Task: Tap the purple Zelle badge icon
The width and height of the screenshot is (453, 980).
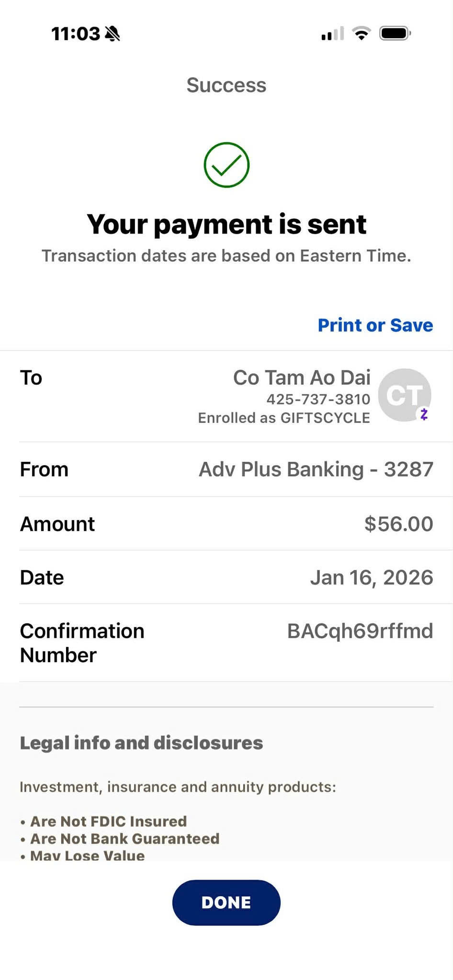Action: point(424,414)
